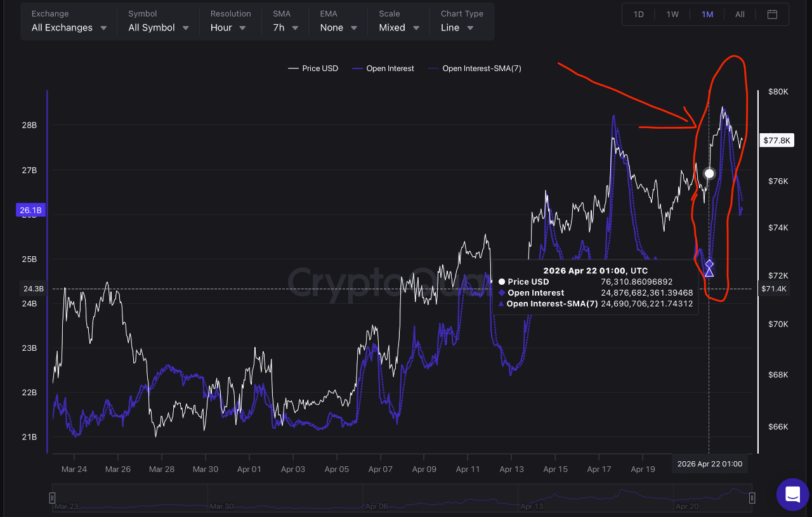812x517 pixels.
Task: Open the Chart Type Line dropdown
Action: pyautogui.click(x=457, y=28)
